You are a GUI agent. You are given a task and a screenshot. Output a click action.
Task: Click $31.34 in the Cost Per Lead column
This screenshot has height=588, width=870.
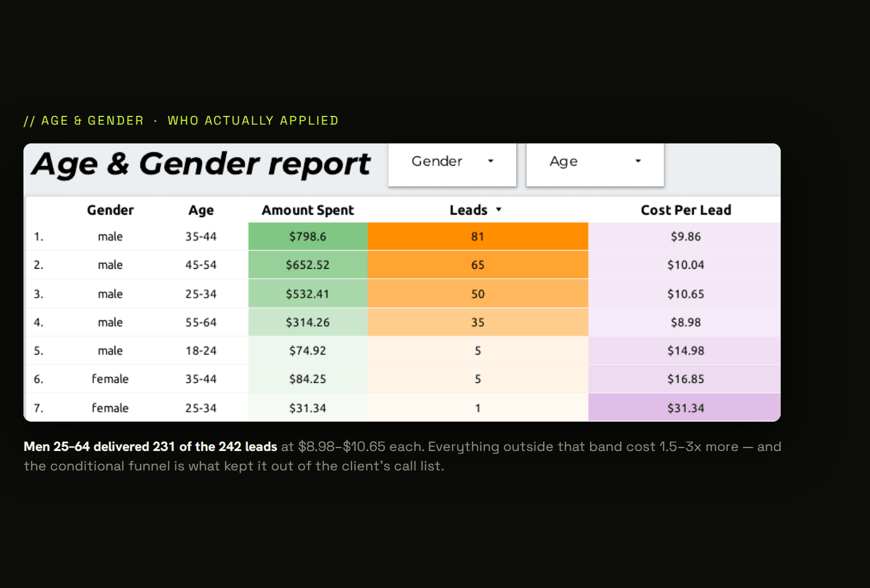pos(685,407)
